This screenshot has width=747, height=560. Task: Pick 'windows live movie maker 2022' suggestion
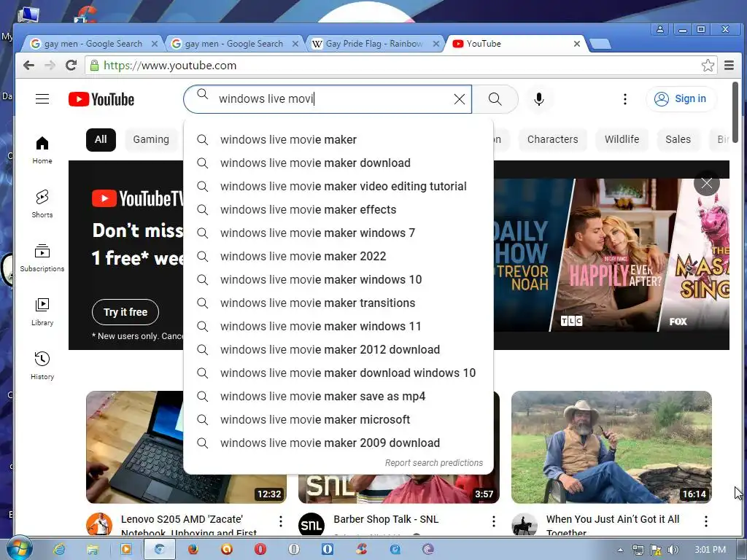pyautogui.click(x=338, y=256)
